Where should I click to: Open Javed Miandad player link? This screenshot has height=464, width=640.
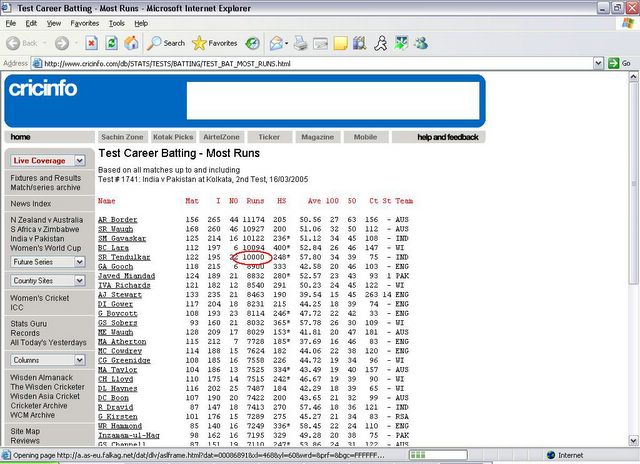127,276
